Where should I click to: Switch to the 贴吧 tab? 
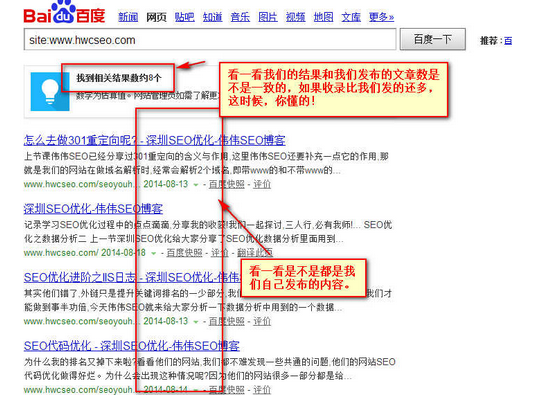coord(185,17)
